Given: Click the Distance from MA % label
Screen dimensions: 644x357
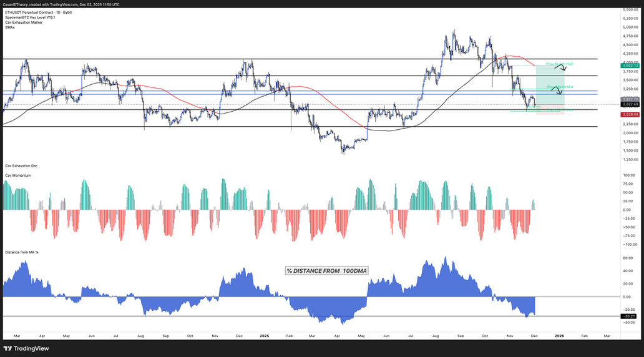Looking at the screenshot, I should tap(23, 252).
